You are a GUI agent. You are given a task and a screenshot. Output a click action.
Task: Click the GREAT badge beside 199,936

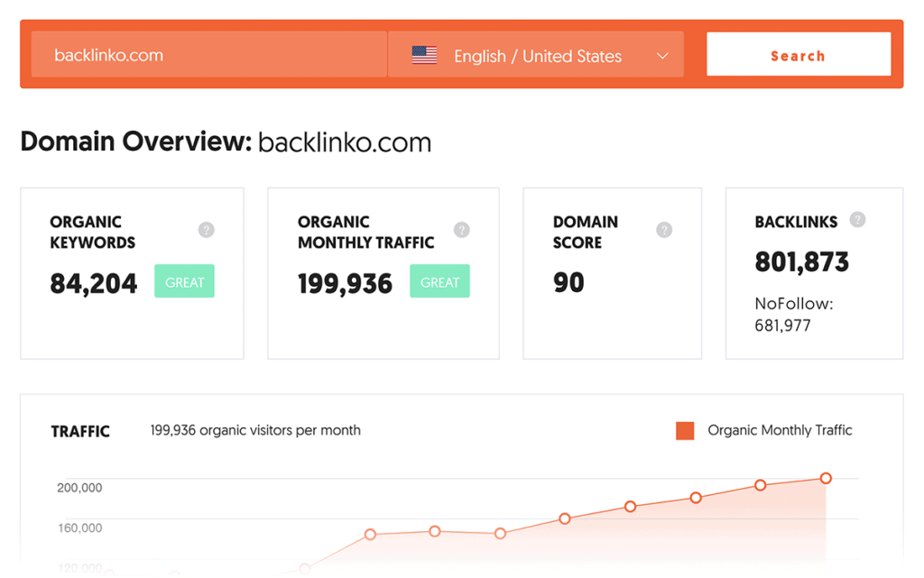click(439, 282)
